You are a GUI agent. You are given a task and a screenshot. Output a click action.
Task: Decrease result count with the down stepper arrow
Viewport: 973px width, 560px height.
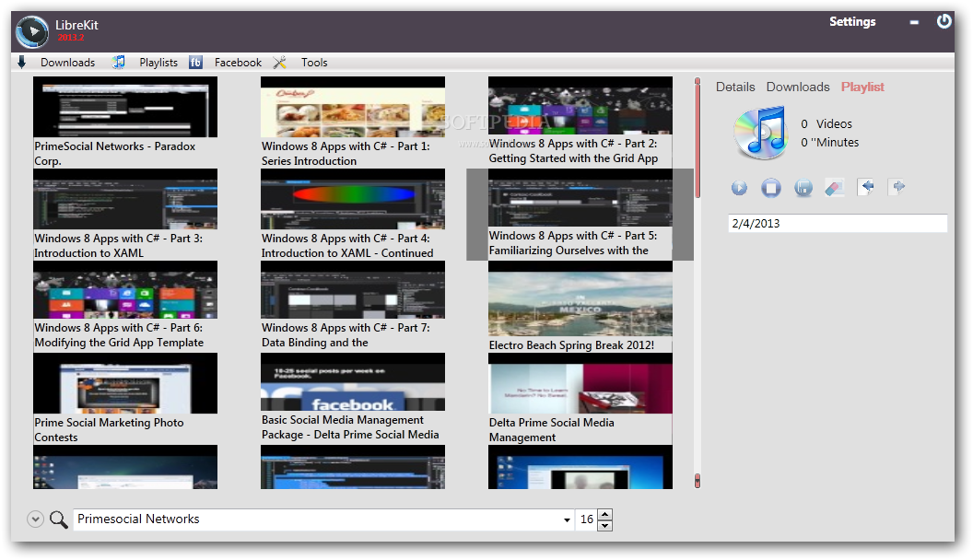605,525
